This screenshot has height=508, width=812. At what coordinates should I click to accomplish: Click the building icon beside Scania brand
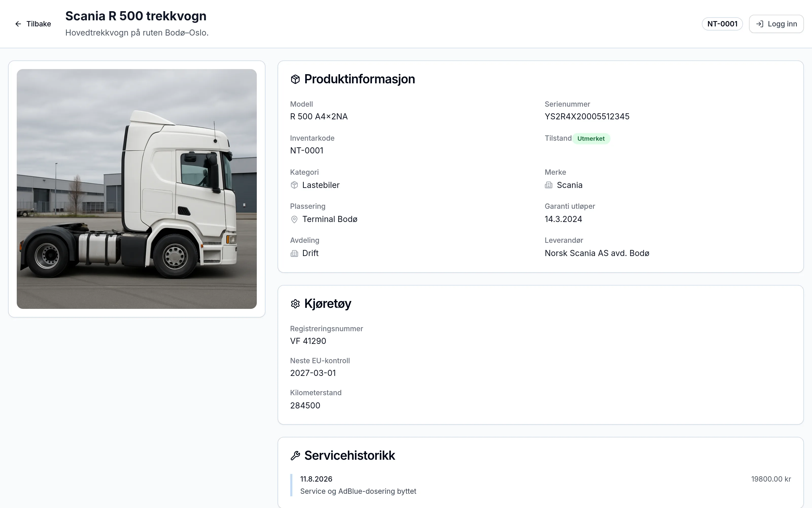549,185
